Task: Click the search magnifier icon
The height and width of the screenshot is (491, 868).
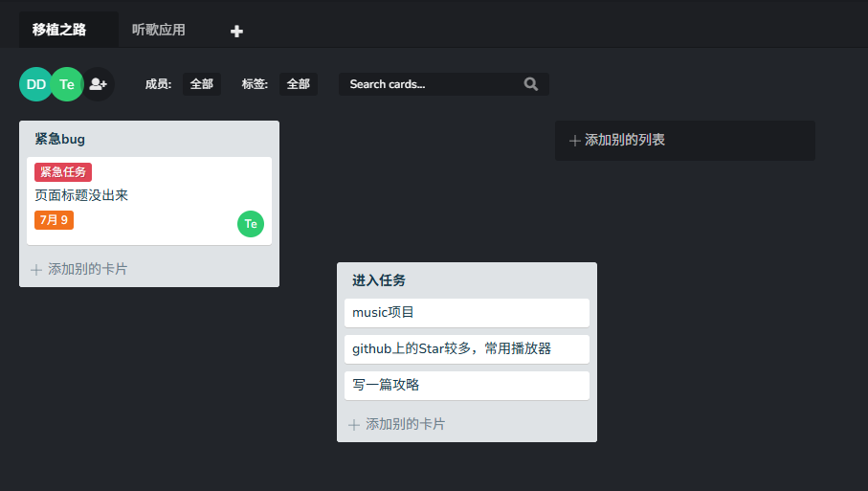Action: [x=531, y=84]
